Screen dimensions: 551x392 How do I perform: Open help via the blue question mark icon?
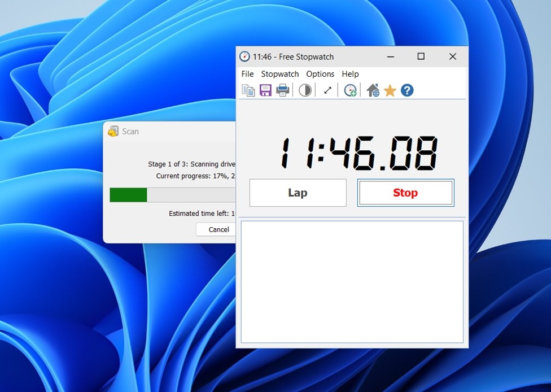pyautogui.click(x=407, y=90)
